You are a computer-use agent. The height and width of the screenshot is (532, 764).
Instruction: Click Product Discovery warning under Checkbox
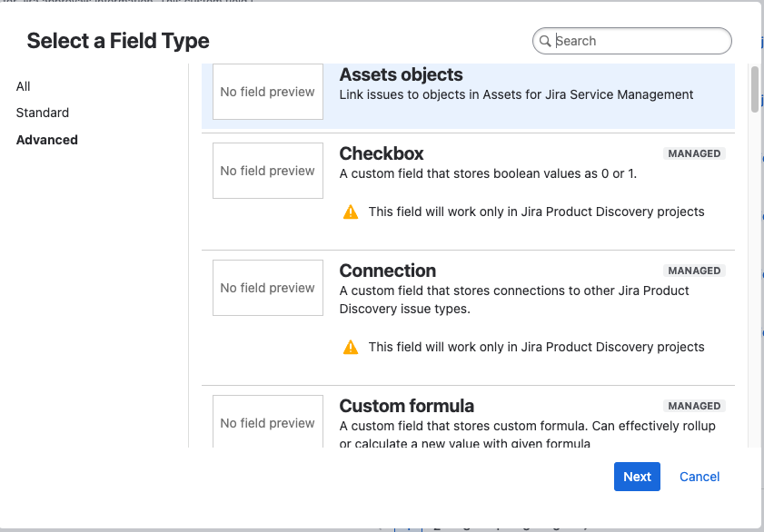coord(536,212)
